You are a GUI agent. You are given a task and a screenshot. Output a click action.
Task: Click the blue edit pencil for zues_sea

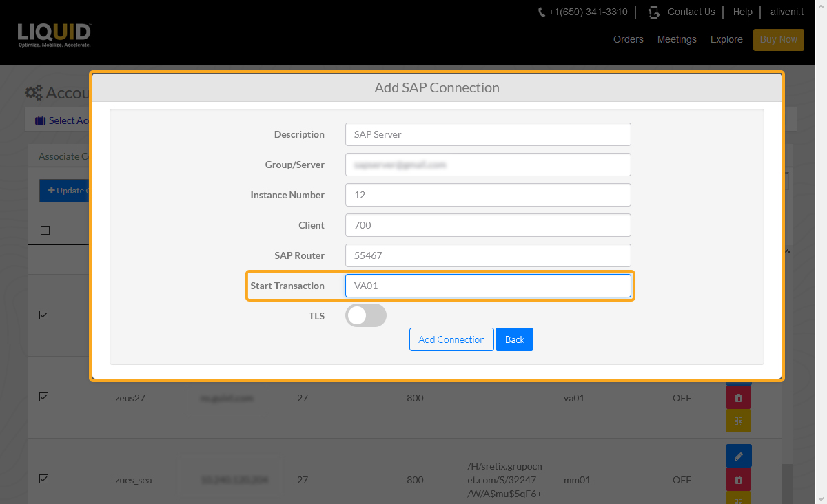tap(738, 456)
